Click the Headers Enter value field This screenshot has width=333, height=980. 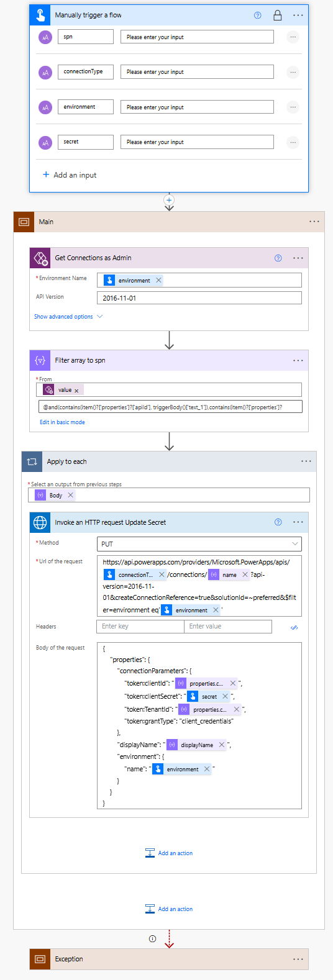[228, 627]
